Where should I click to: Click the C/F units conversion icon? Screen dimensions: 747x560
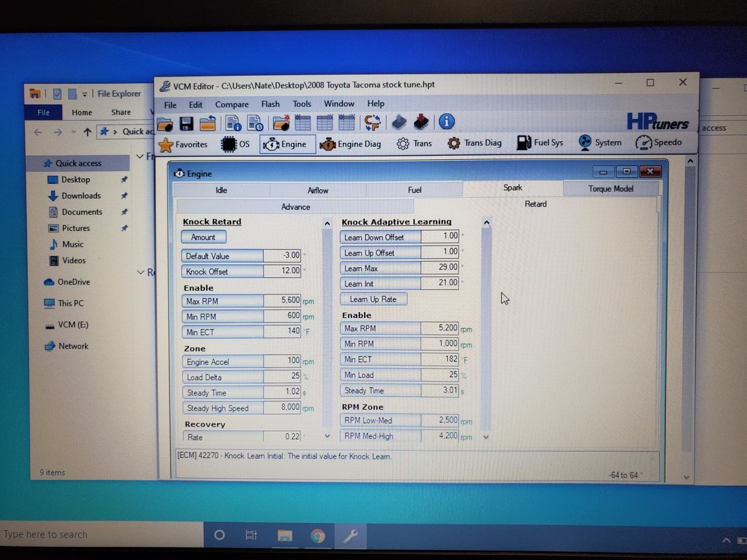[372, 123]
